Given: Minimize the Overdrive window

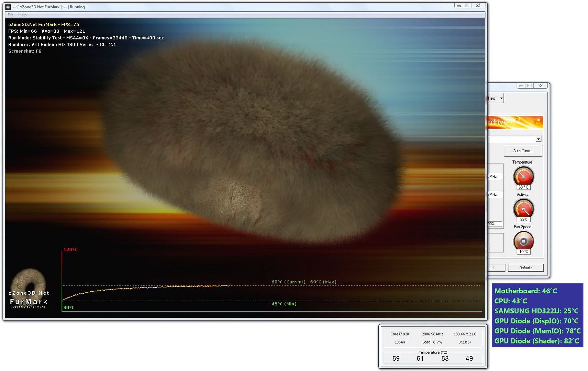Looking at the screenshot, I should point(521,86).
